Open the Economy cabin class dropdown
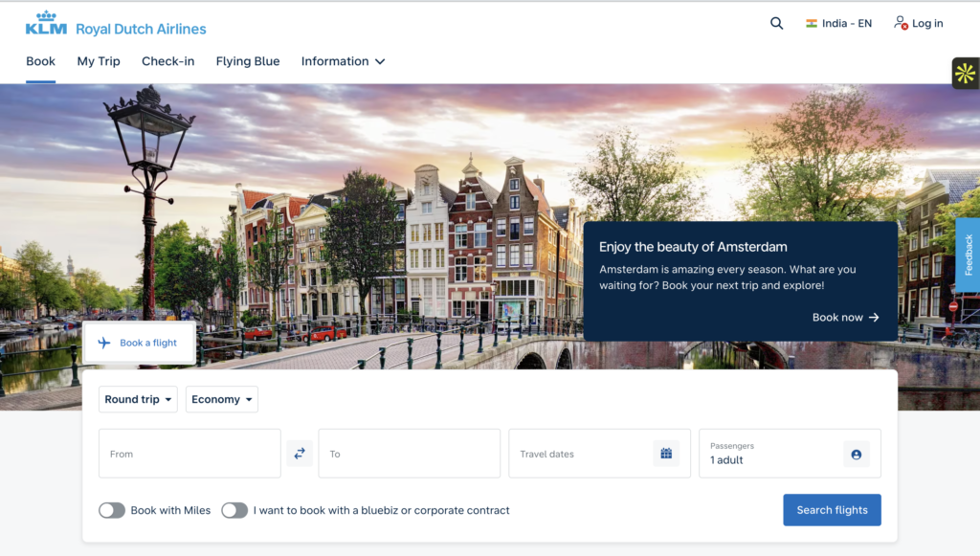980x556 pixels. (x=222, y=399)
